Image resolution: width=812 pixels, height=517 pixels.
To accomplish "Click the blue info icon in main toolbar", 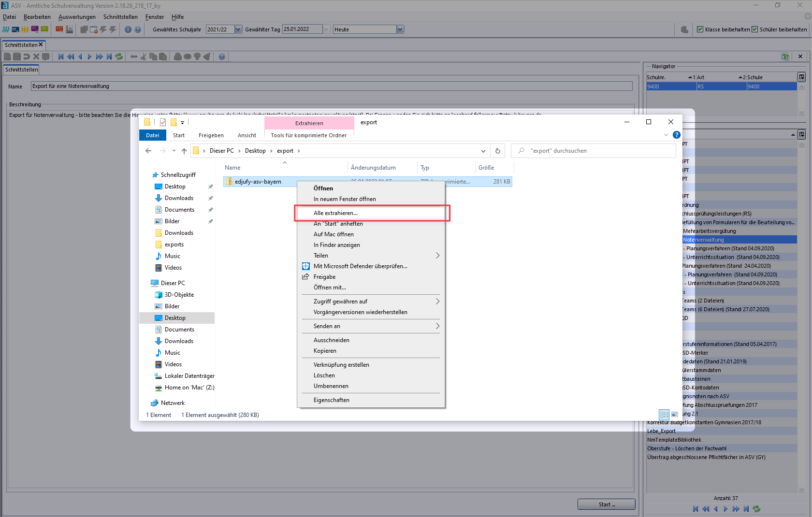I will (128, 29).
